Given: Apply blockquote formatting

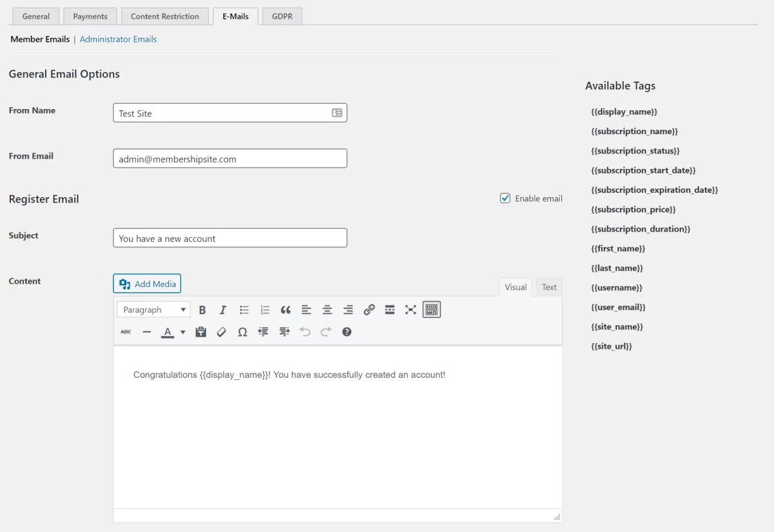Looking at the screenshot, I should pyautogui.click(x=286, y=310).
